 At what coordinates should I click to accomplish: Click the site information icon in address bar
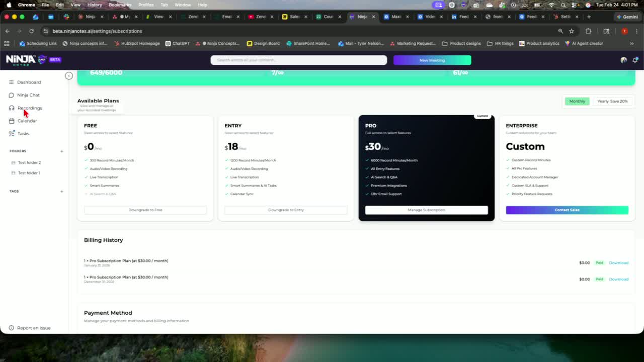46,31
